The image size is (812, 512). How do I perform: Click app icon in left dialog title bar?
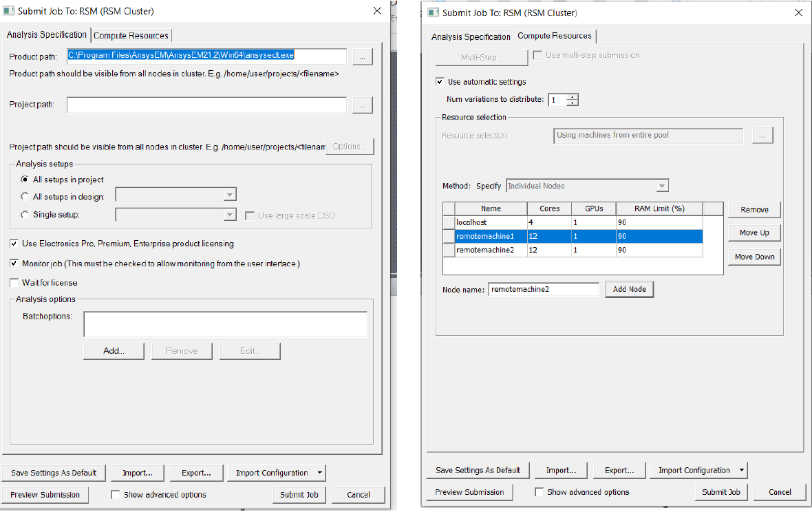(10, 11)
